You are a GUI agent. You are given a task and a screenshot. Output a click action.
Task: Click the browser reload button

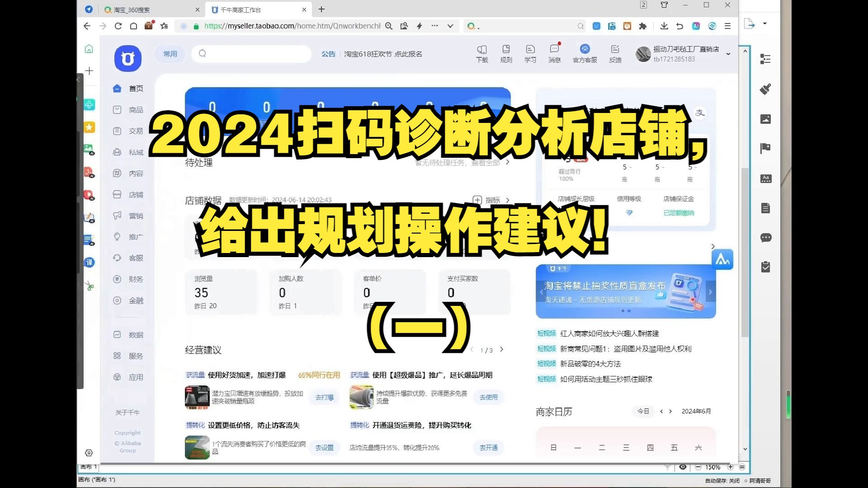118,26
